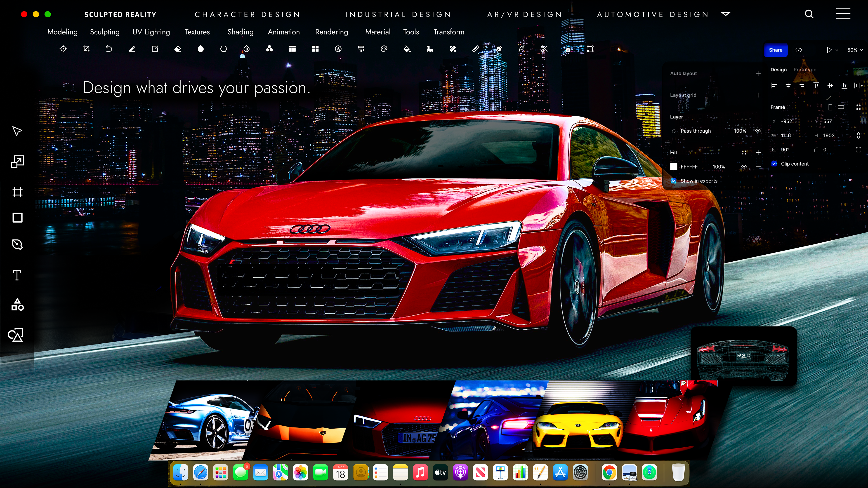868x488 pixels.
Task: Choose the Paint bucket fill tool
Action: pos(407,49)
